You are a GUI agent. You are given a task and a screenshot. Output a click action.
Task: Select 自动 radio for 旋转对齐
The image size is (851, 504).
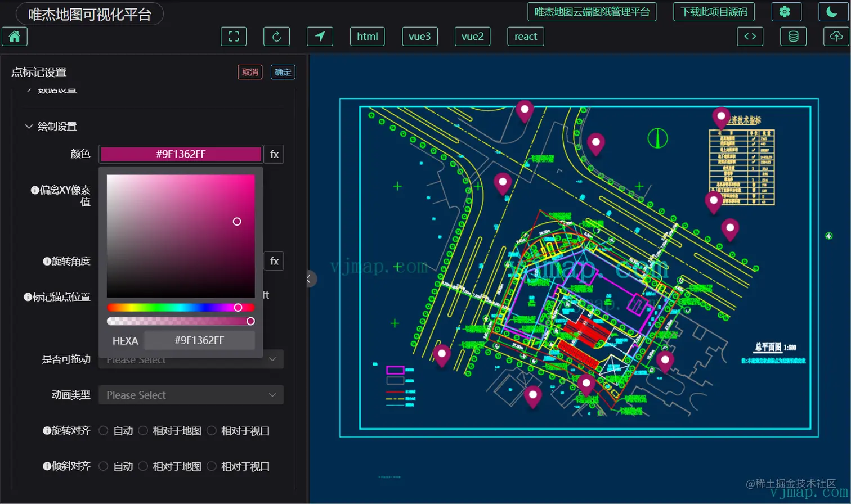[x=104, y=431]
